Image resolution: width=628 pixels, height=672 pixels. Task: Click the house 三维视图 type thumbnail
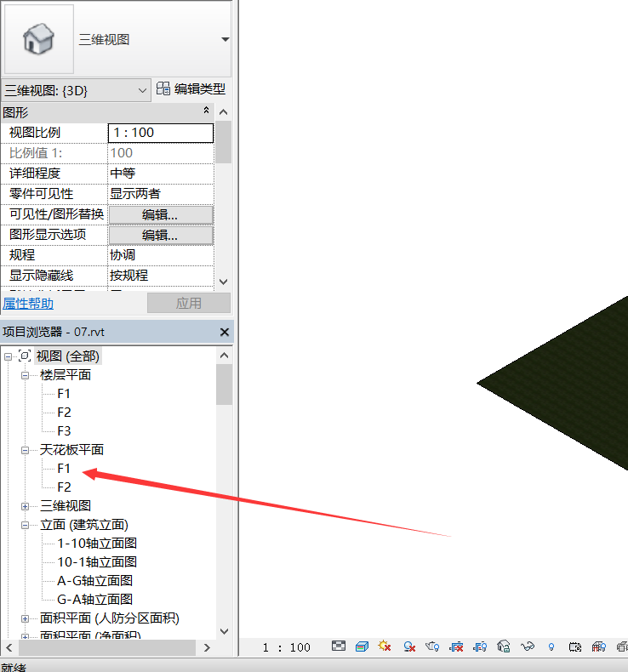click(x=38, y=39)
